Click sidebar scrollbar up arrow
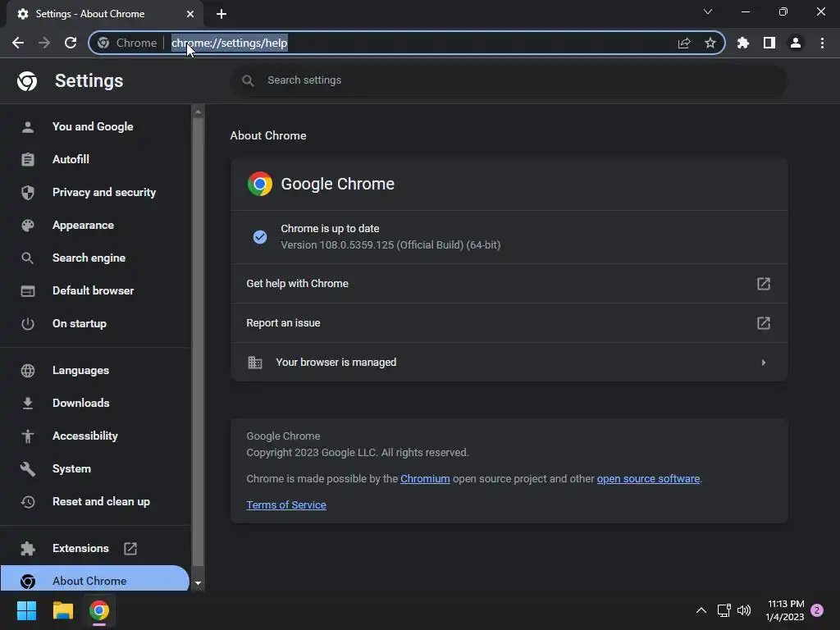Screen dimensions: 840x630 (198, 112)
